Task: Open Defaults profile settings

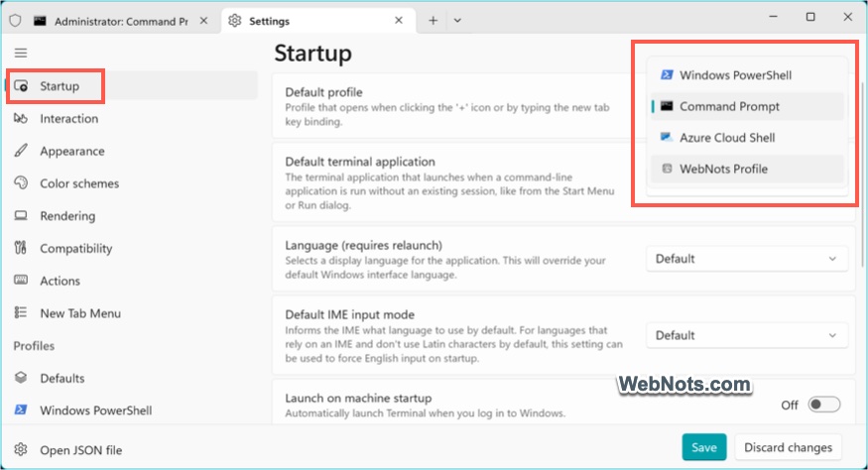Action: pyautogui.click(x=132, y=378)
